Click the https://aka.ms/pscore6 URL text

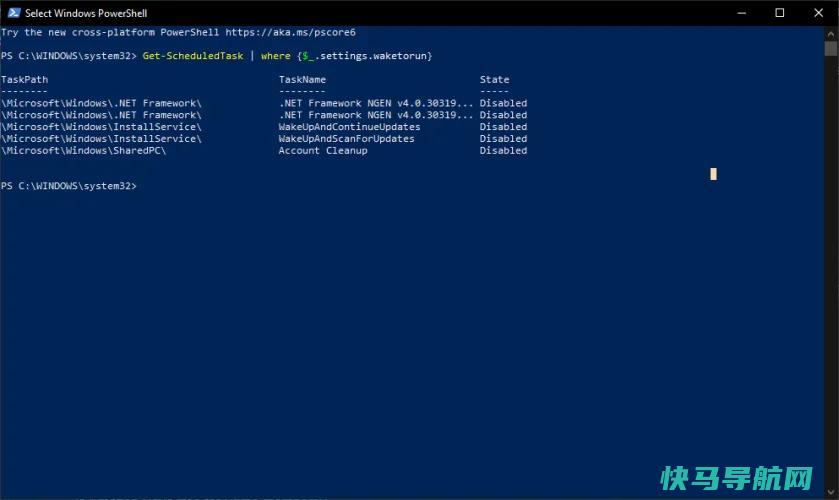[290, 32]
